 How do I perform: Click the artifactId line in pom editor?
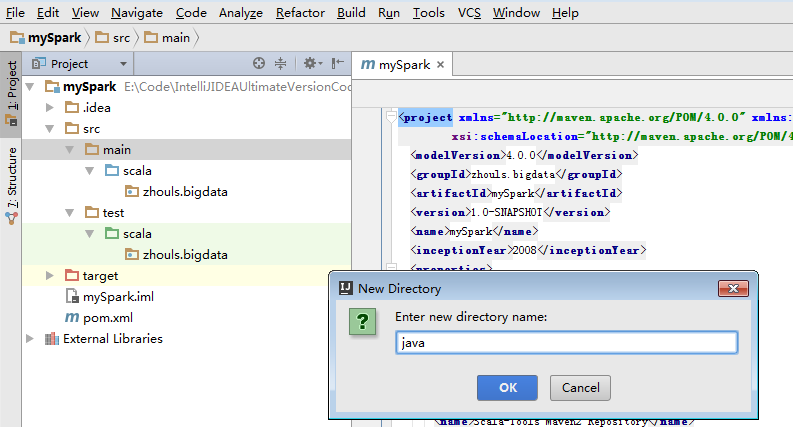[516, 193]
